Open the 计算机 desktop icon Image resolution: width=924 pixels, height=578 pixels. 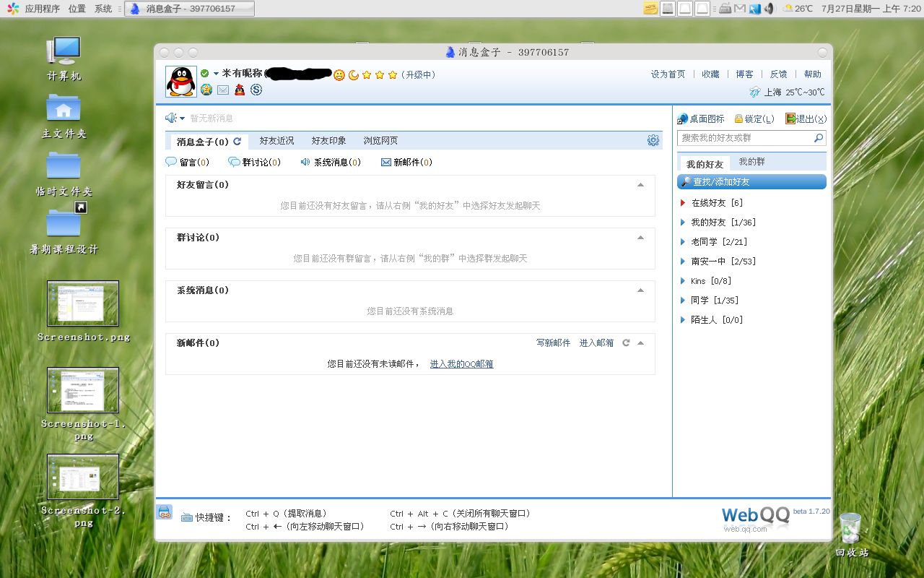(x=64, y=59)
